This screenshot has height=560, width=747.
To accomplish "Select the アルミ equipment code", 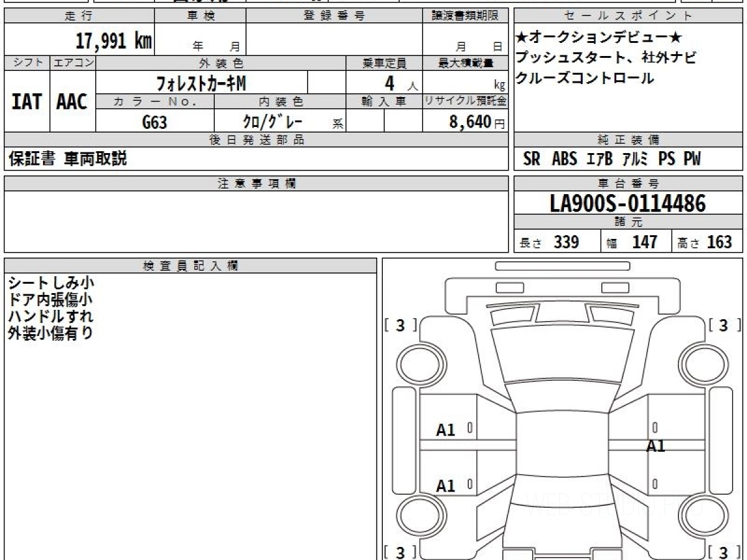I will 635,159.
